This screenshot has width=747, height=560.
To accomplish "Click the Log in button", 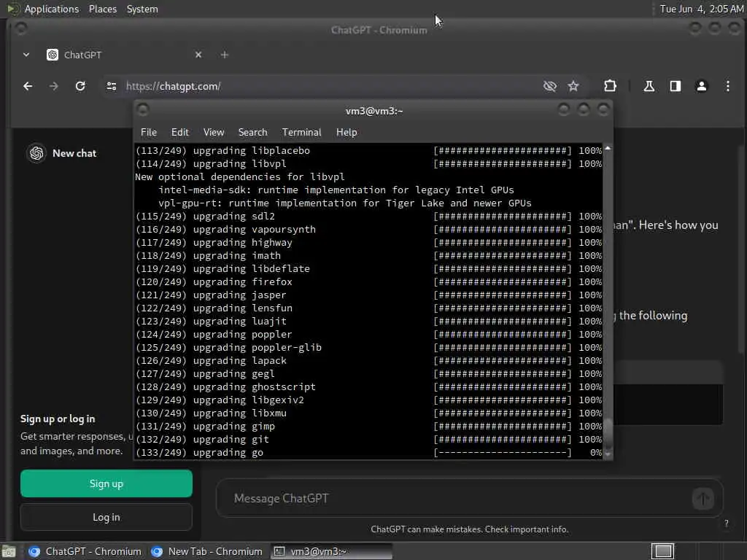I will (x=107, y=517).
